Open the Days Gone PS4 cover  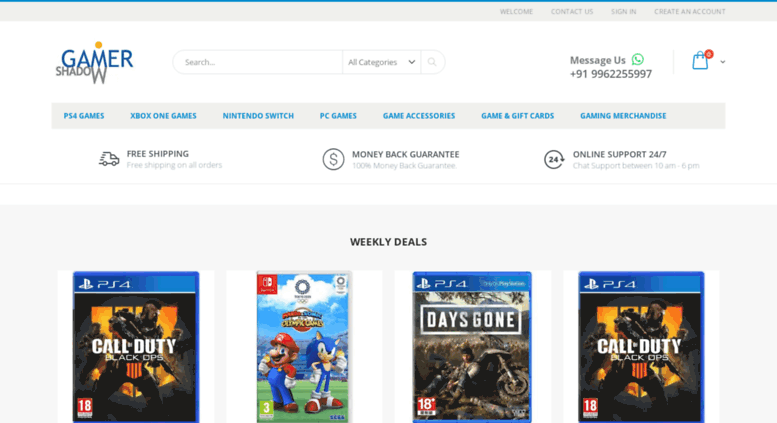[x=472, y=347]
